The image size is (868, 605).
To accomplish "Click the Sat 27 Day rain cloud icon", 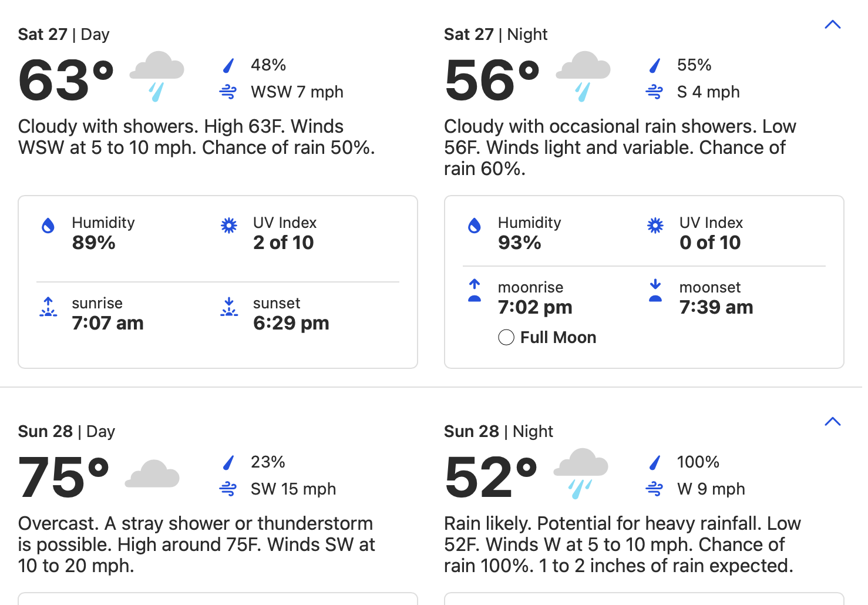I will (x=157, y=76).
